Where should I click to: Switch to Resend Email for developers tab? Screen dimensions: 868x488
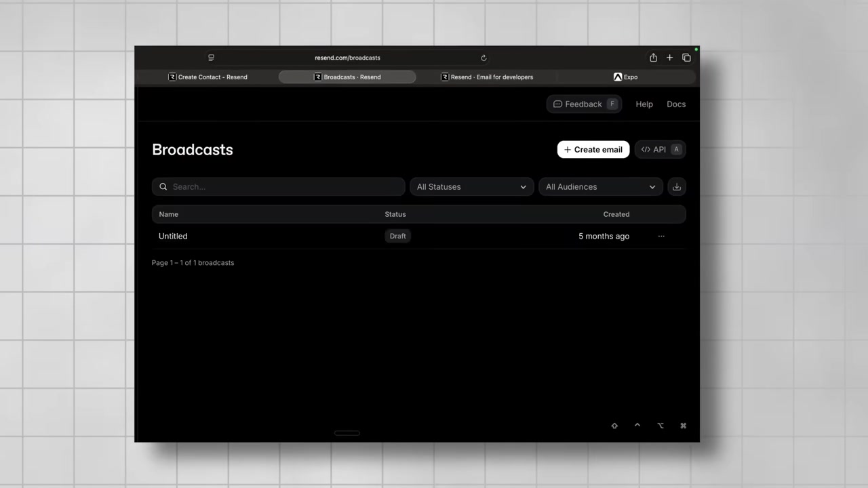(487, 77)
